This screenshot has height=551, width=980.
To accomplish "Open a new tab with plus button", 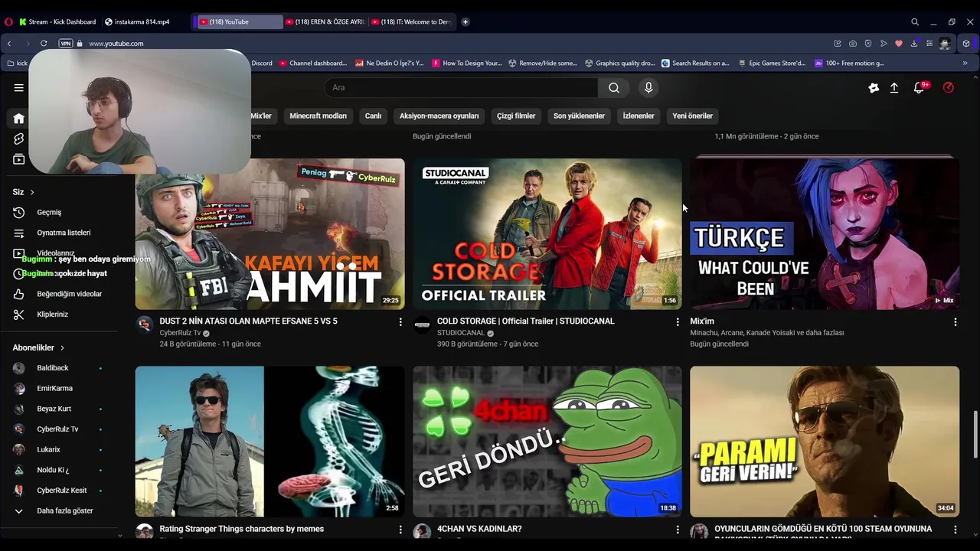I will [465, 22].
